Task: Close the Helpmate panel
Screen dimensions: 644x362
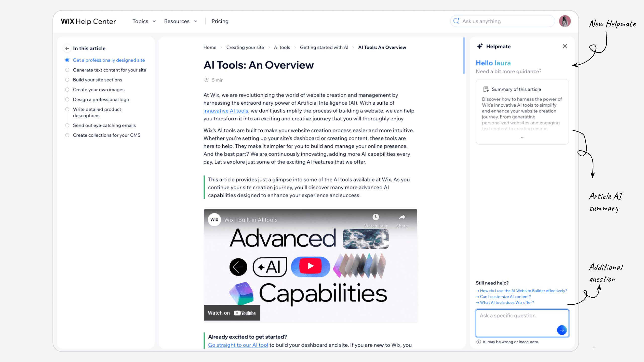Action: pos(565,46)
